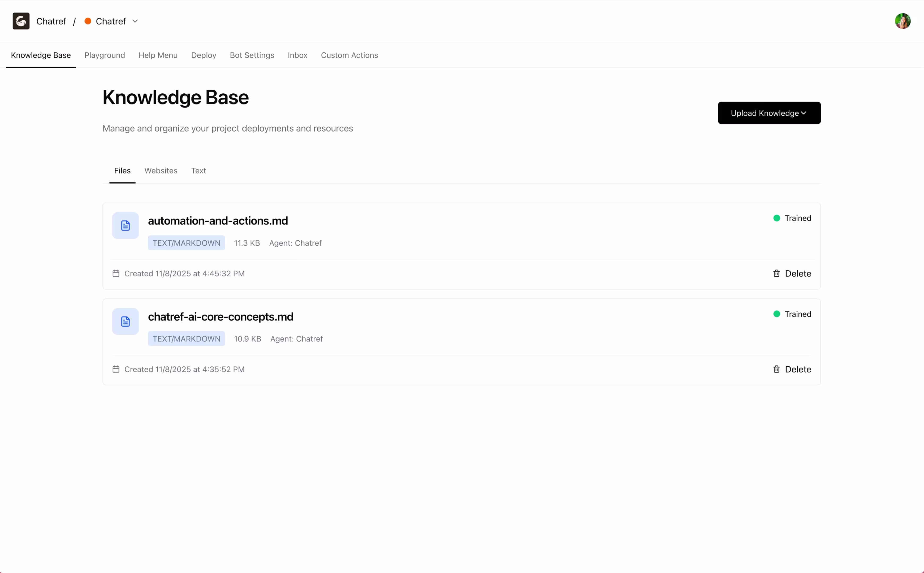Open the Bot Settings section
Image resolution: width=924 pixels, height=573 pixels.
point(252,55)
